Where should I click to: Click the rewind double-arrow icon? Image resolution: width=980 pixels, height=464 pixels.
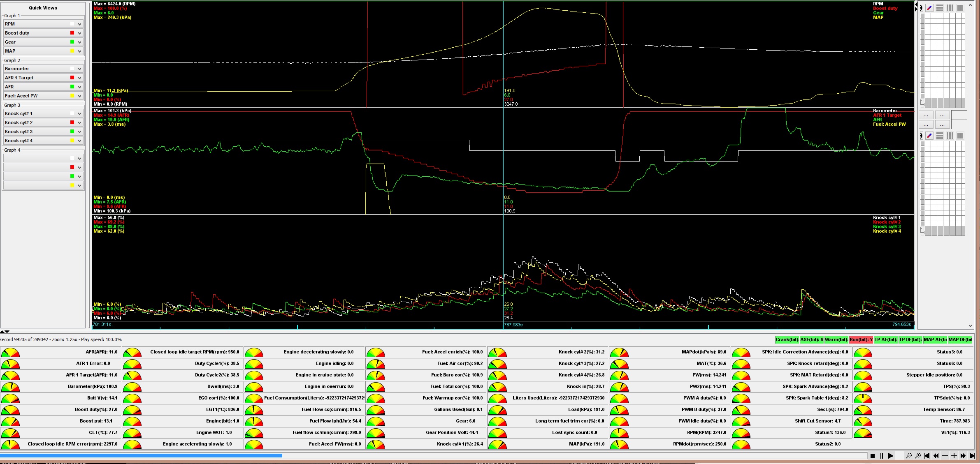point(936,456)
